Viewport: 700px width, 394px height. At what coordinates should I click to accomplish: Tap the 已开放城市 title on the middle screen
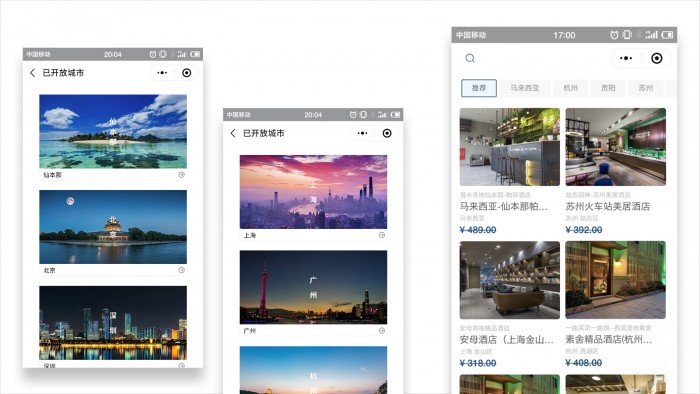(263, 133)
